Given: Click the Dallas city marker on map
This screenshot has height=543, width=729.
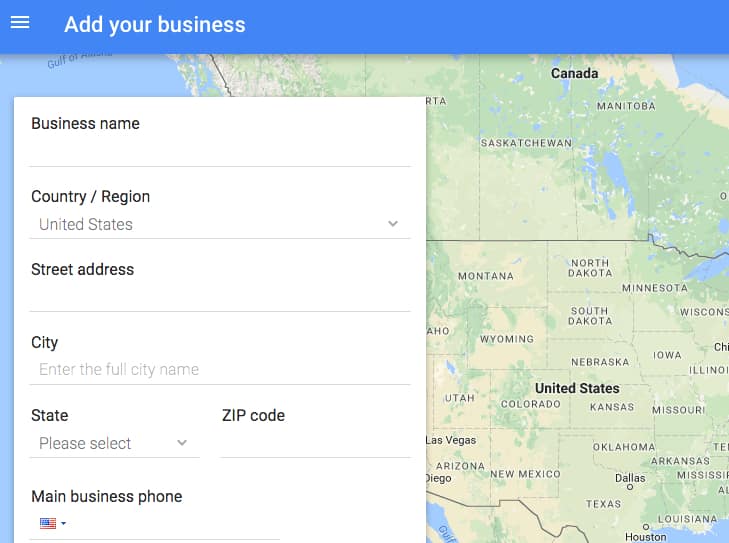Looking at the screenshot, I should coord(630,479).
